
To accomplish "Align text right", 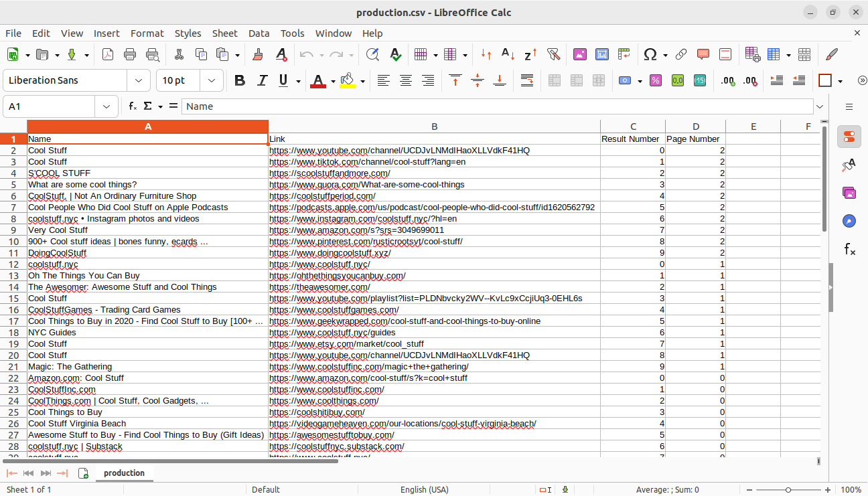I will point(428,80).
